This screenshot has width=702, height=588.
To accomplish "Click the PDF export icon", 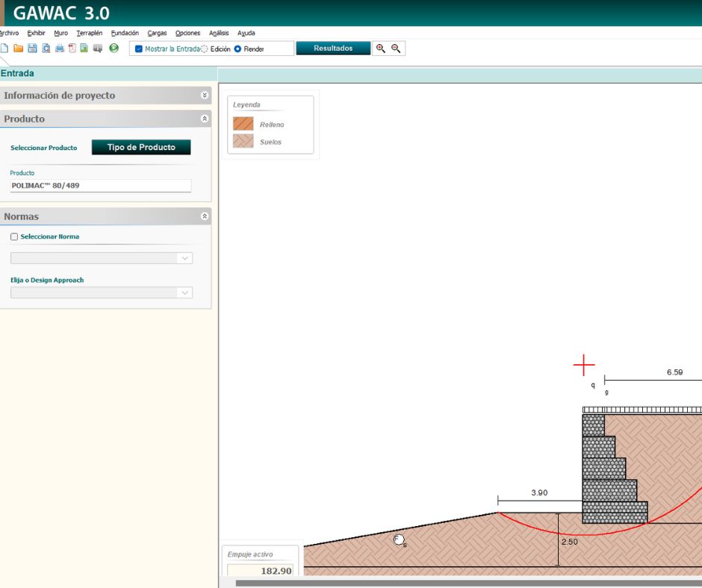I will [x=72, y=49].
